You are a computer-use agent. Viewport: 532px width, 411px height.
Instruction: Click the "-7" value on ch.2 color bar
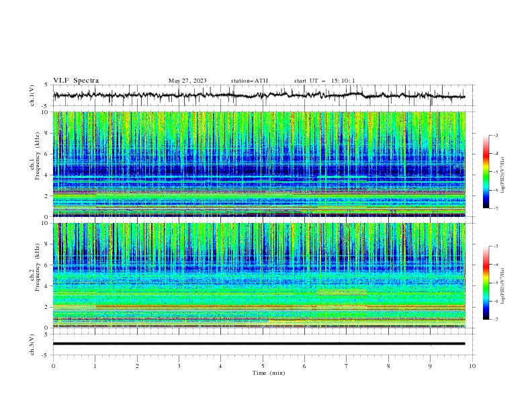pos(495,319)
